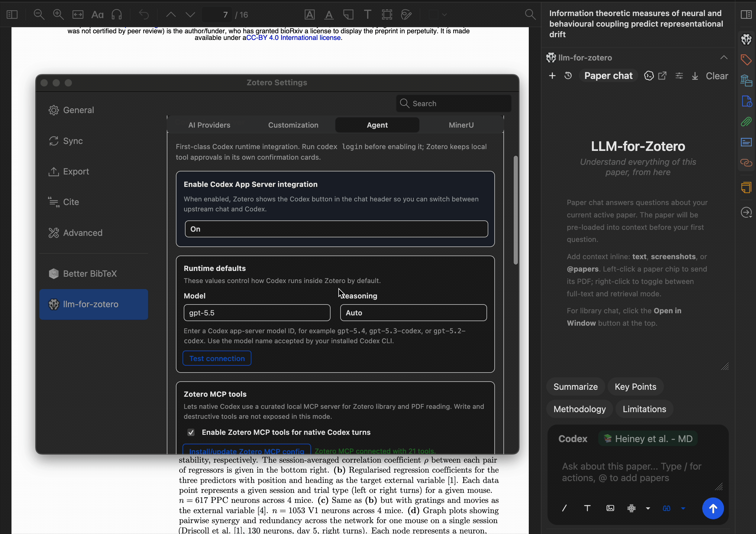Screen dimensions: 756x534
Task: Open the llm-for-zotero pane in right sidebar
Action: (746, 40)
